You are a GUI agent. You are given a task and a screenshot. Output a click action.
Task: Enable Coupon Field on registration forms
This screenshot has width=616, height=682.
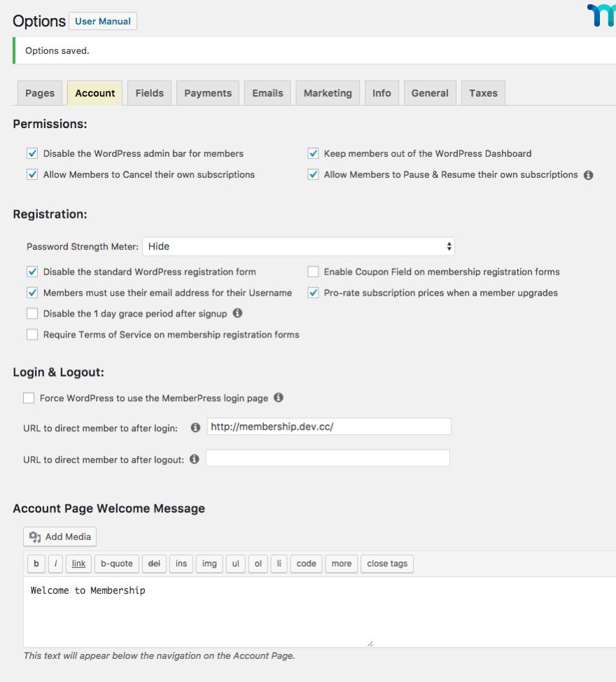(x=312, y=272)
